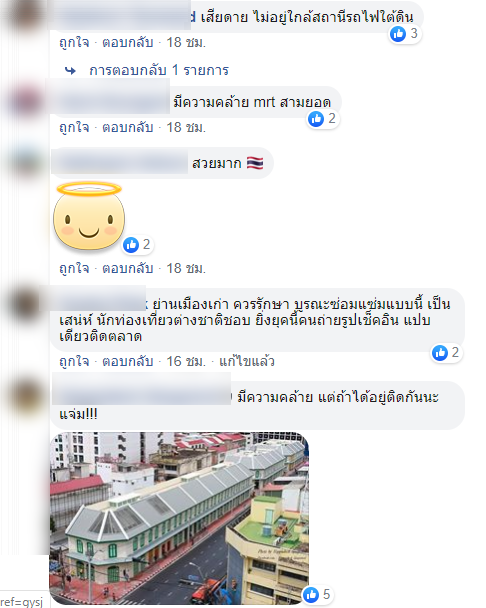486x608 pixels.
Task: Open like reaction on mrt สามยอด comment
Action: [x=323, y=119]
